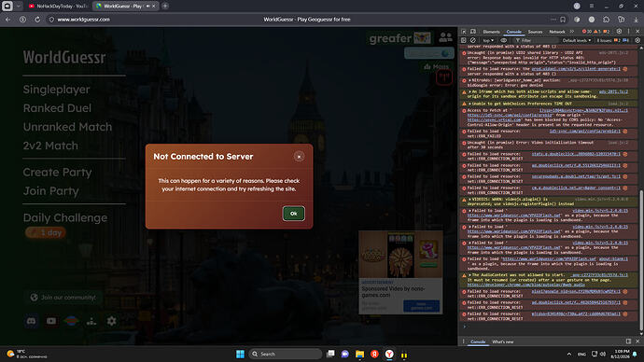Open the leaderboard podium icon

(x=91, y=321)
